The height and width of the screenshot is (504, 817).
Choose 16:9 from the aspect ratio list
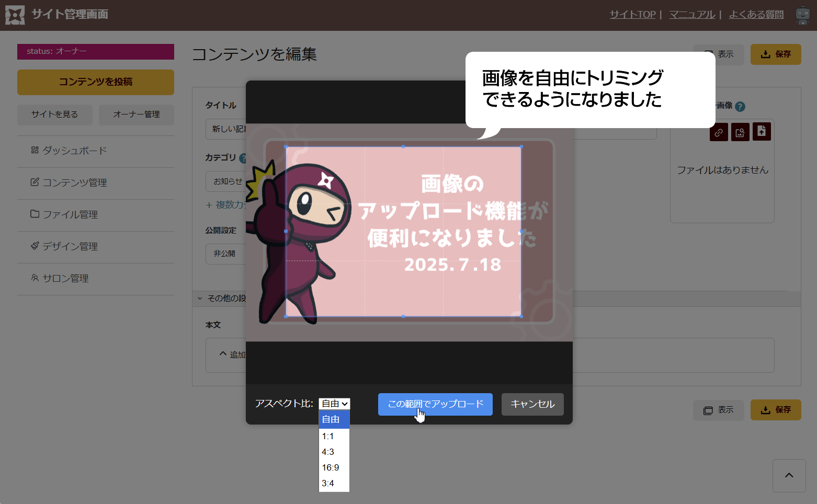click(x=331, y=467)
